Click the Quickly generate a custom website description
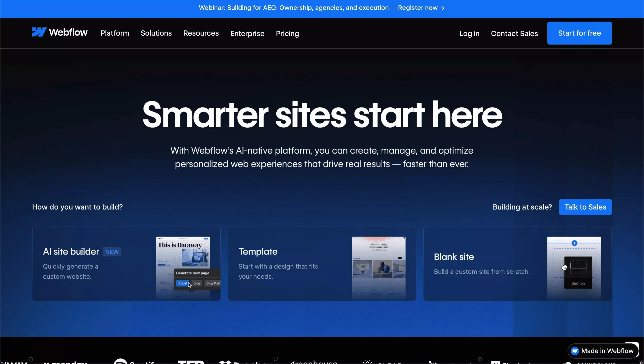644x364 pixels. tap(70, 271)
